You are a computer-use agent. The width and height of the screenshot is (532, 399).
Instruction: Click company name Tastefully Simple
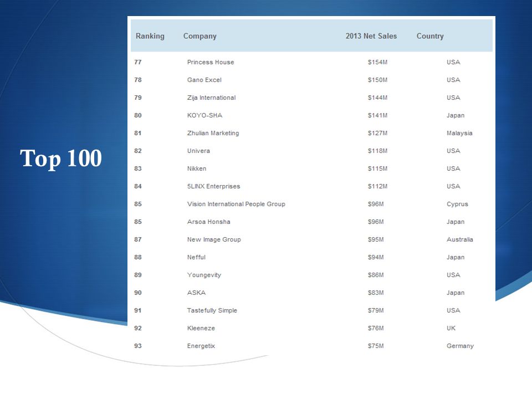point(212,310)
